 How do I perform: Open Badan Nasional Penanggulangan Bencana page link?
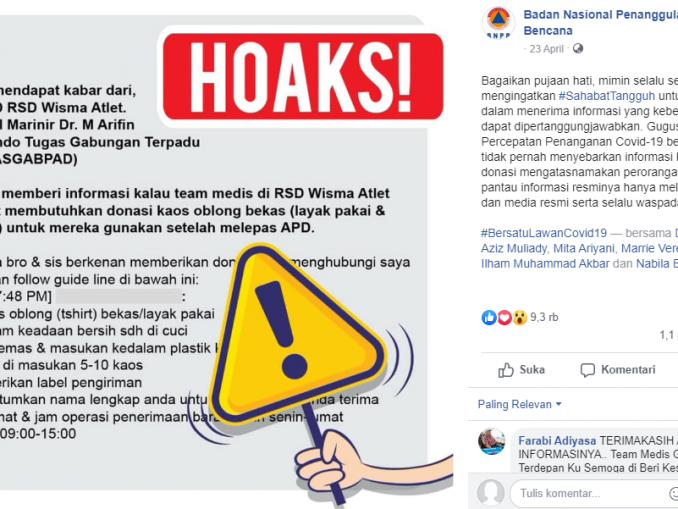pos(601,23)
